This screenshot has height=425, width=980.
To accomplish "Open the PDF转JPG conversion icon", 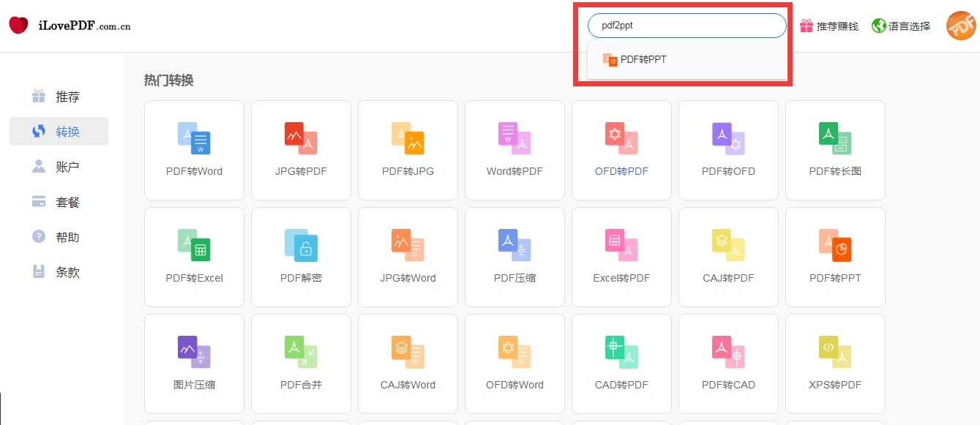I will [x=408, y=138].
